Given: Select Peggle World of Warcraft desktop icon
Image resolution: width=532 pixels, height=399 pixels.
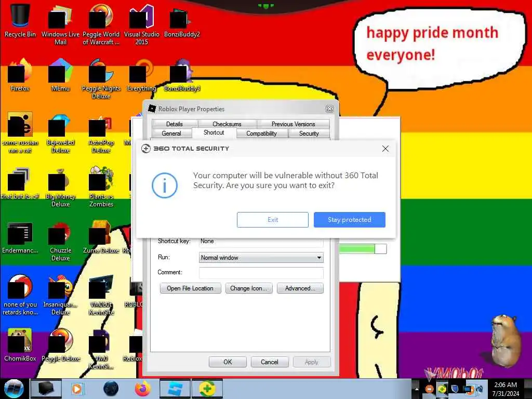Looking at the screenshot, I should point(101,24).
